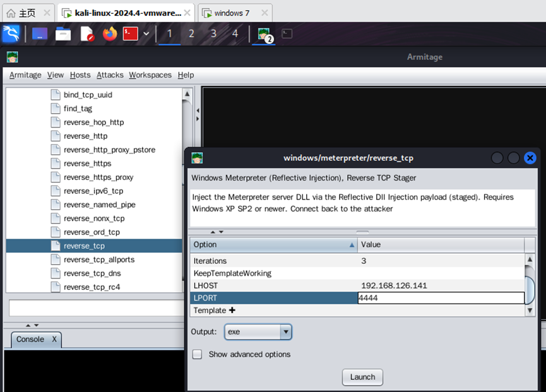Select the reverse_http payload

[85, 136]
